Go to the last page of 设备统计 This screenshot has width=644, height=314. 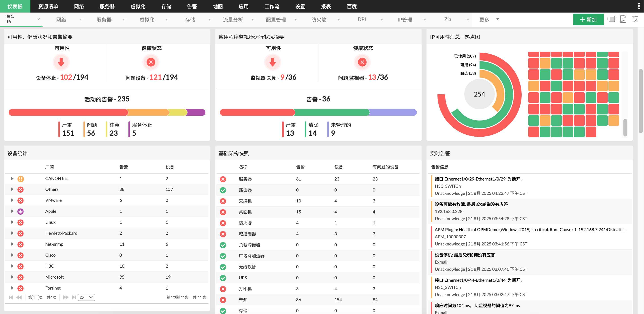(x=74, y=297)
